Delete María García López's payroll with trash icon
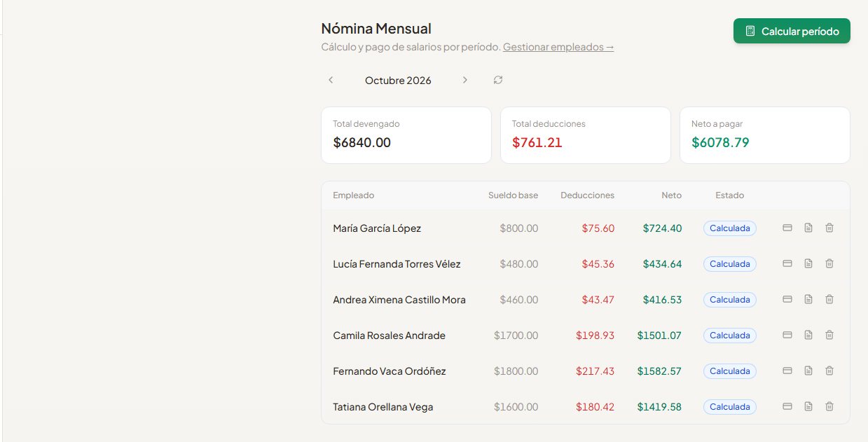Image resolution: width=868 pixels, height=442 pixels. point(829,228)
